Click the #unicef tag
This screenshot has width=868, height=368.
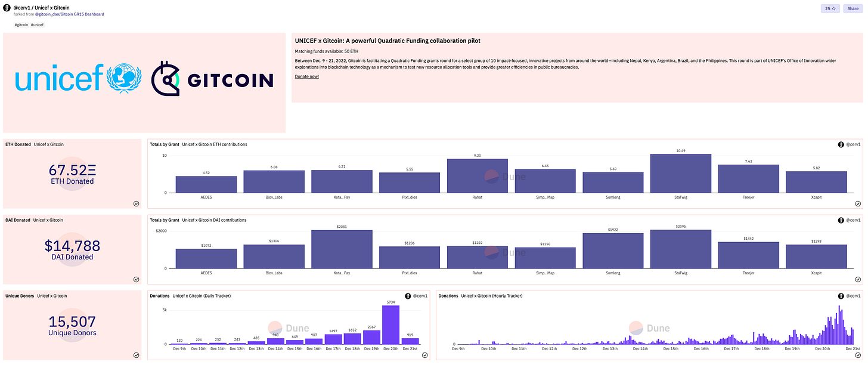point(37,24)
